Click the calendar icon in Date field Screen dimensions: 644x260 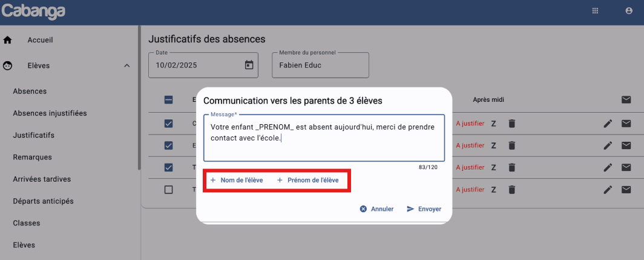(x=249, y=65)
